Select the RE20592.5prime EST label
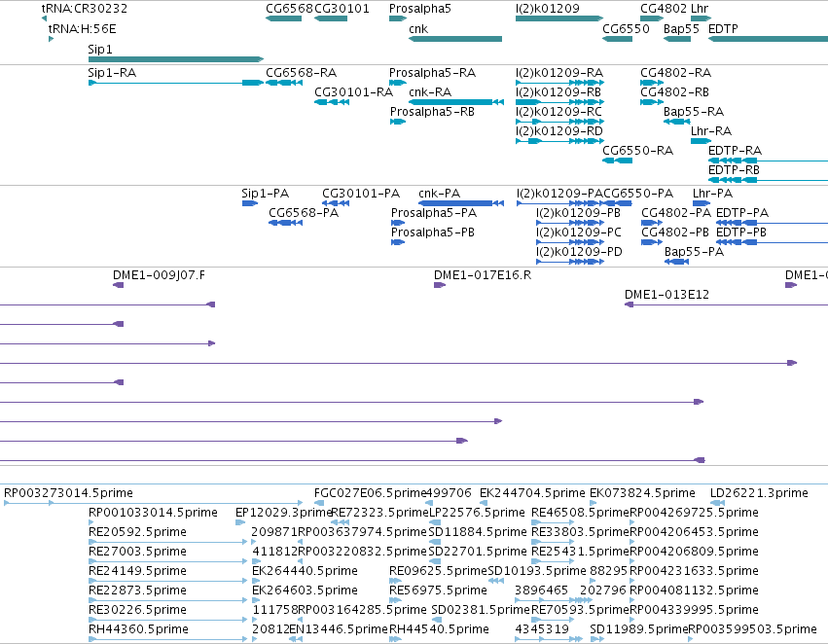Viewport: 828px width, 644px height. point(137,533)
